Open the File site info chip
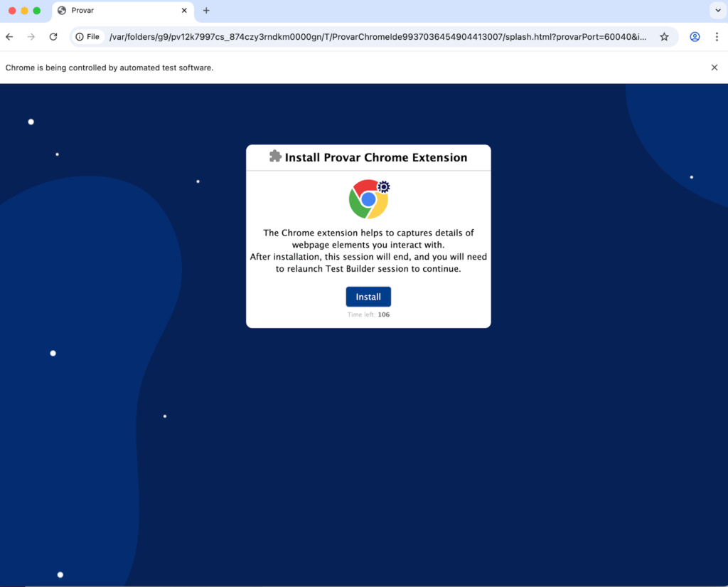The width and height of the screenshot is (728, 587). (87, 37)
